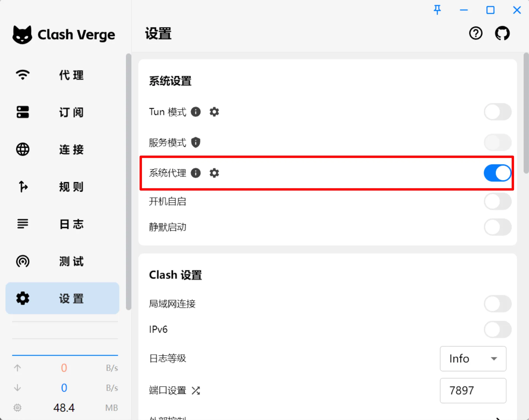The image size is (529, 420).
Task: Select the 设置 (Settings) sidebar item
Action: 62,298
